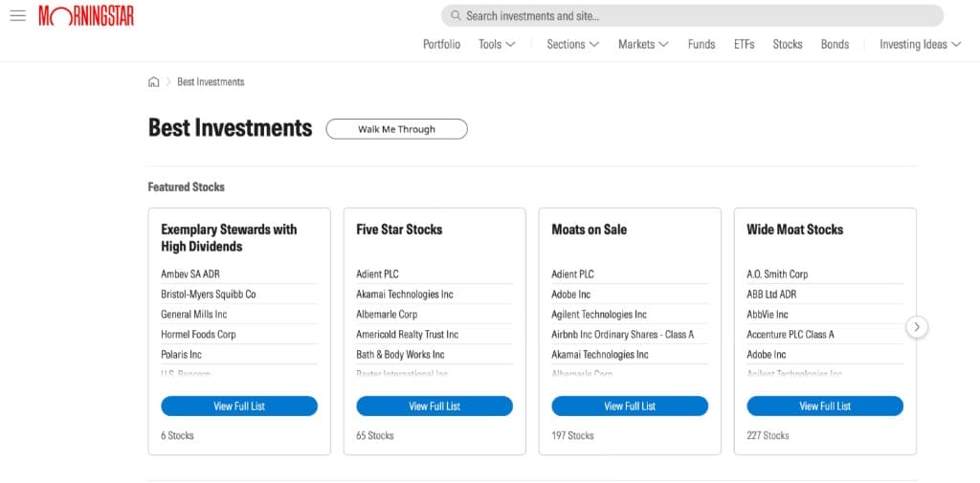The image size is (980, 483).
Task: Select Bristol-Myers Squibb Co
Action: (x=208, y=295)
